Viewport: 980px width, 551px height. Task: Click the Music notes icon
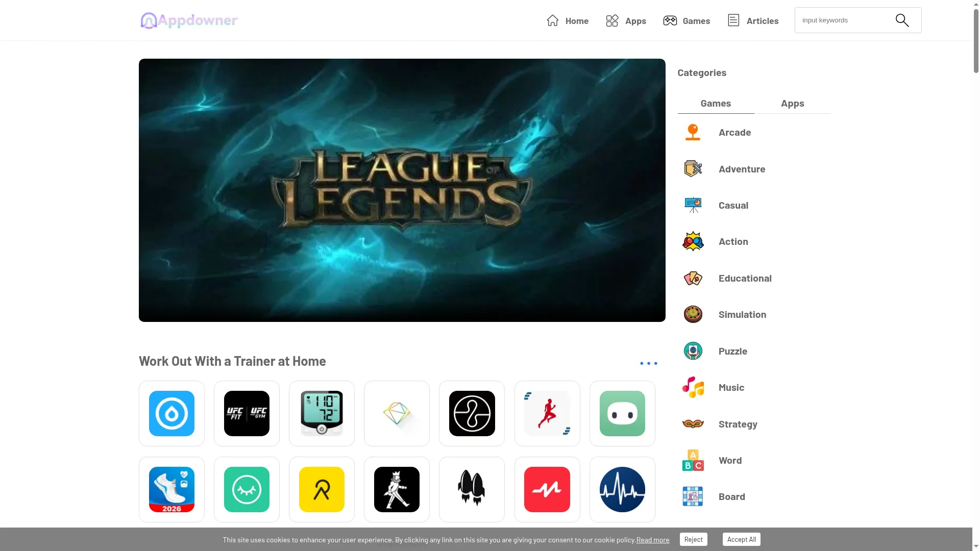tap(693, 387)
